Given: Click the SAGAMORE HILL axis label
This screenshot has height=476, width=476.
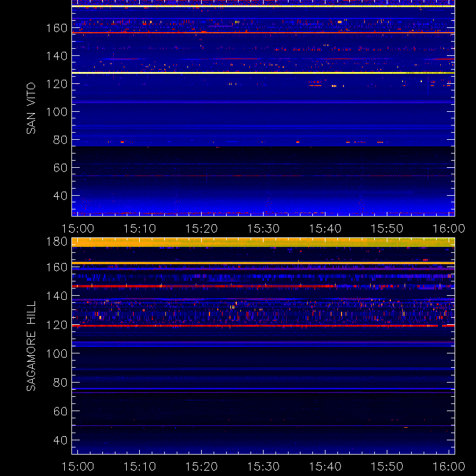Looking at the screenshot, I should (31, 346).
